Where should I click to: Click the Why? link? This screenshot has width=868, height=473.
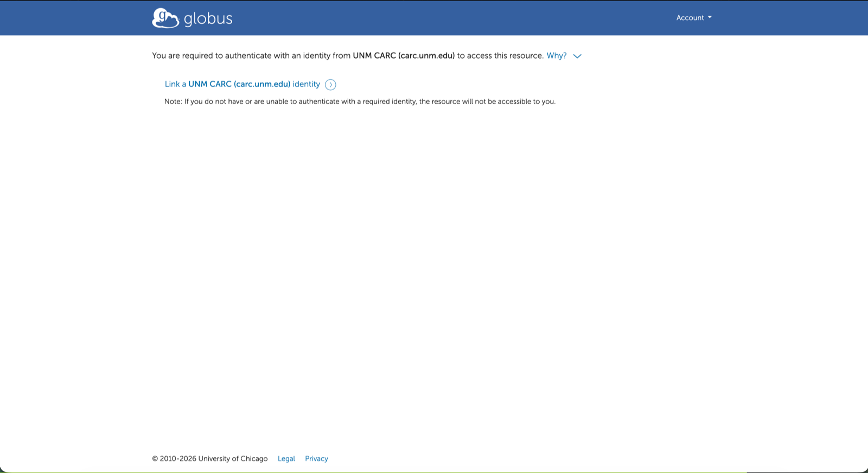click(557, 56)
